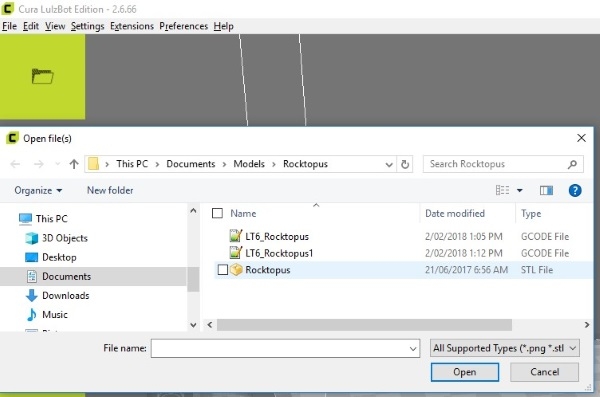Check the select-all box beside Name
Screen dimensions: 600x397
pyautogui.click(x=217, y=213)
